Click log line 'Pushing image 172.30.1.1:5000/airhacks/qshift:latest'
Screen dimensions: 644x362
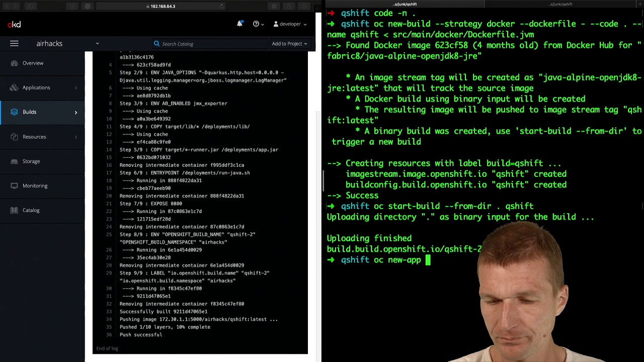(x=199, y=319)
